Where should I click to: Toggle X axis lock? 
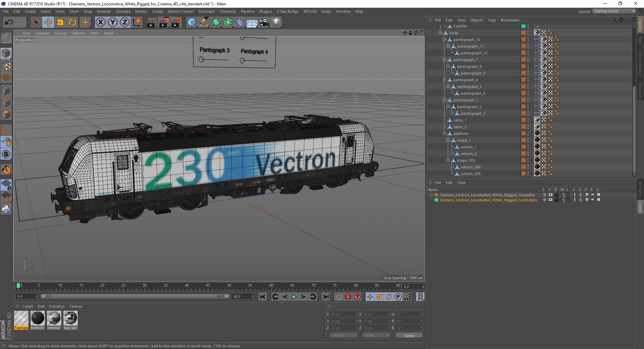(x=100, y=22)
